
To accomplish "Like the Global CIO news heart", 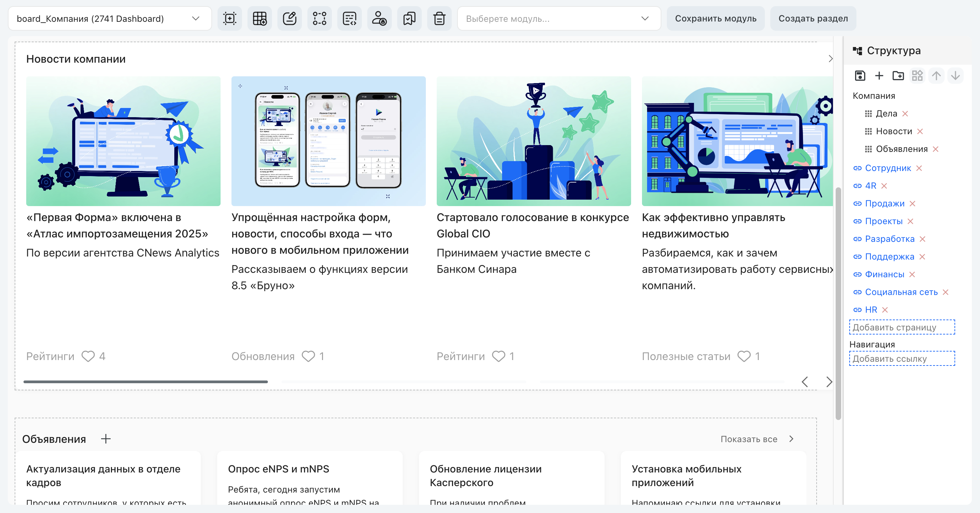I will point(498,356).
